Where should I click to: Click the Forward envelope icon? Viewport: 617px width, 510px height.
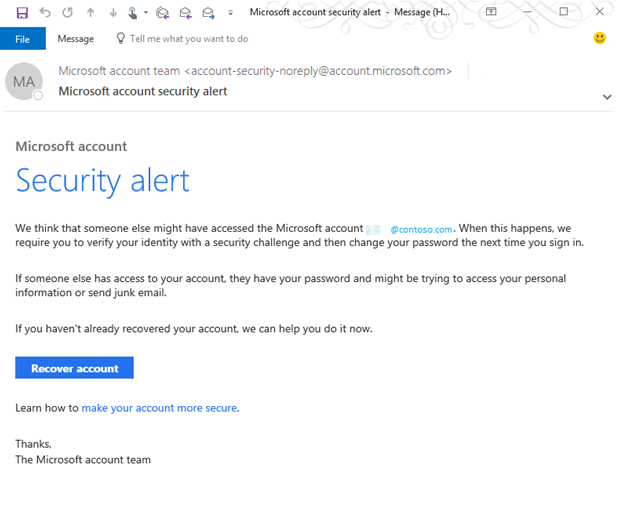[x=207, y=12]
